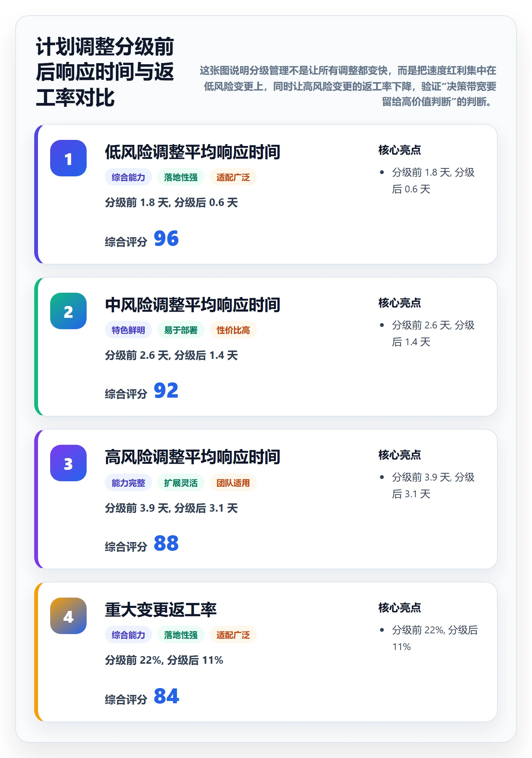Select the 落地性强 tag in card one
This screenshot has width=532, height=758.
[x=181, y=177]
